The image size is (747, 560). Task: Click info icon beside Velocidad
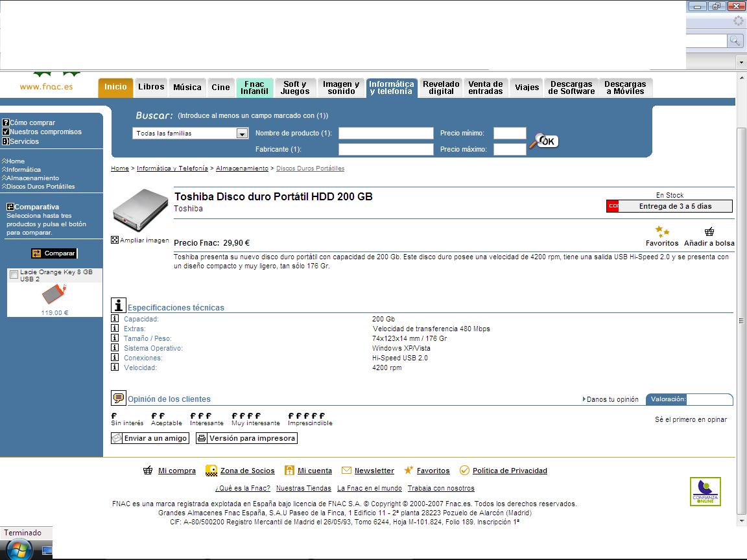pos(115,367)
